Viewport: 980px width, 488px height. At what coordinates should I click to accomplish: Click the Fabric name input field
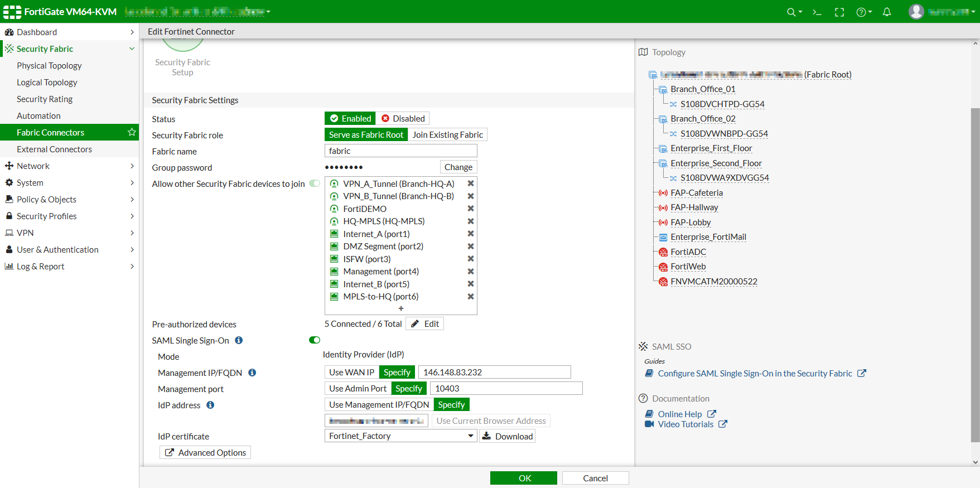coord(400,151)
